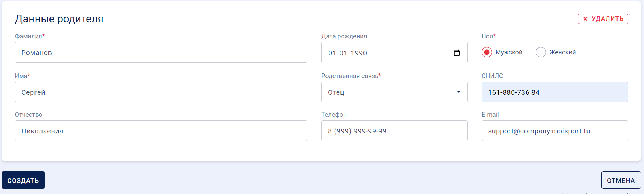The width and height of the screenshot is (644, 194).
Task: Click the red cross icon beside УДАЛИТЬ
Action: pos(585,19)
